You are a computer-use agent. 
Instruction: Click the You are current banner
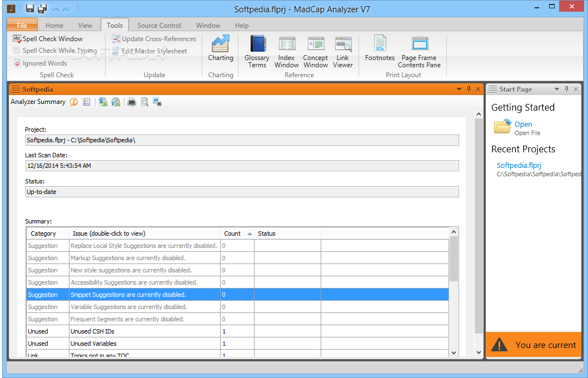click(x=533, y=345)
